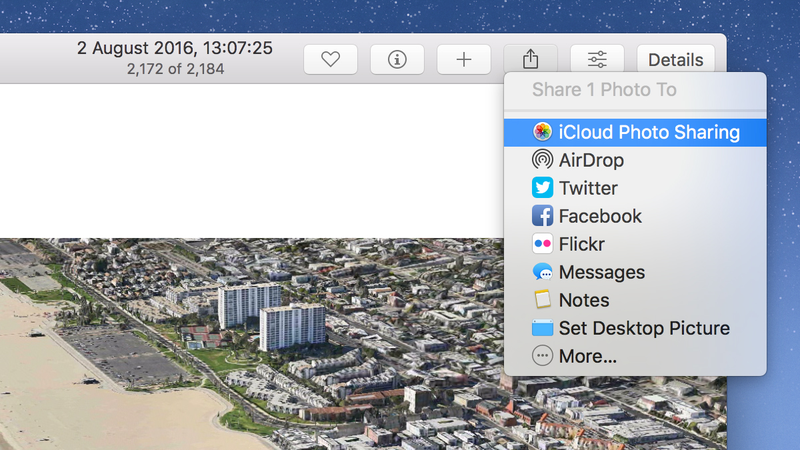Click the Details button
Screen dimensions: 800x450
[x=676, y=60]
